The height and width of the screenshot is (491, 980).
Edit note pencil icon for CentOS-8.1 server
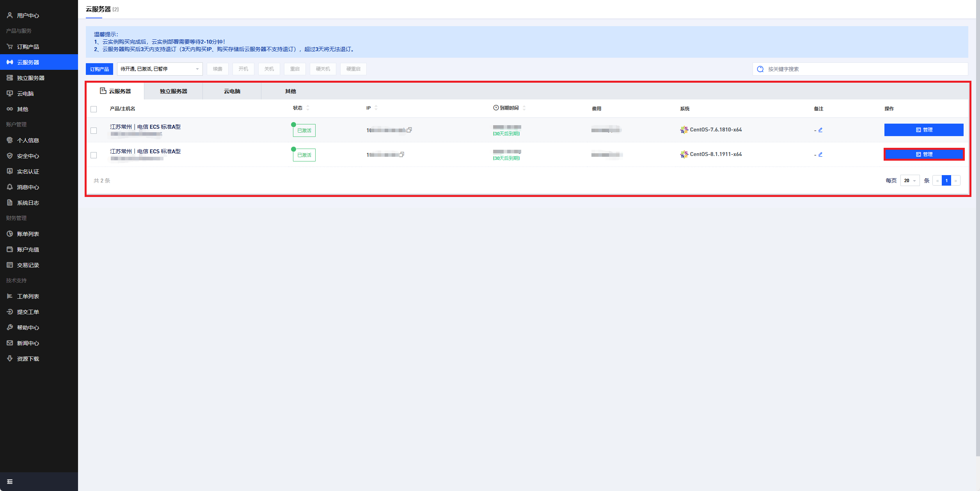820,154
